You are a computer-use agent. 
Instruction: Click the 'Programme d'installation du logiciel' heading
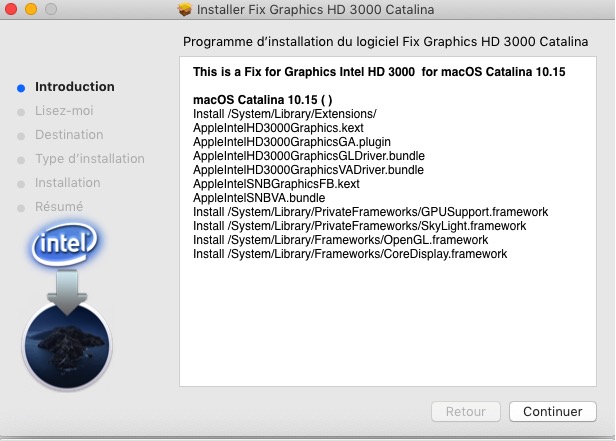pos(385,42)
